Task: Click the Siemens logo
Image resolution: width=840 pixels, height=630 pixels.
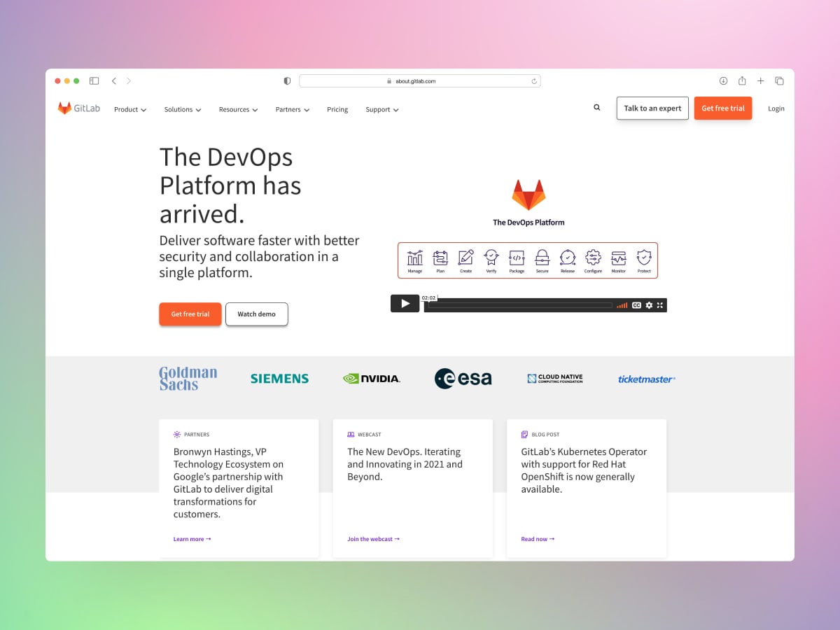Action: [x=279, y=379]
